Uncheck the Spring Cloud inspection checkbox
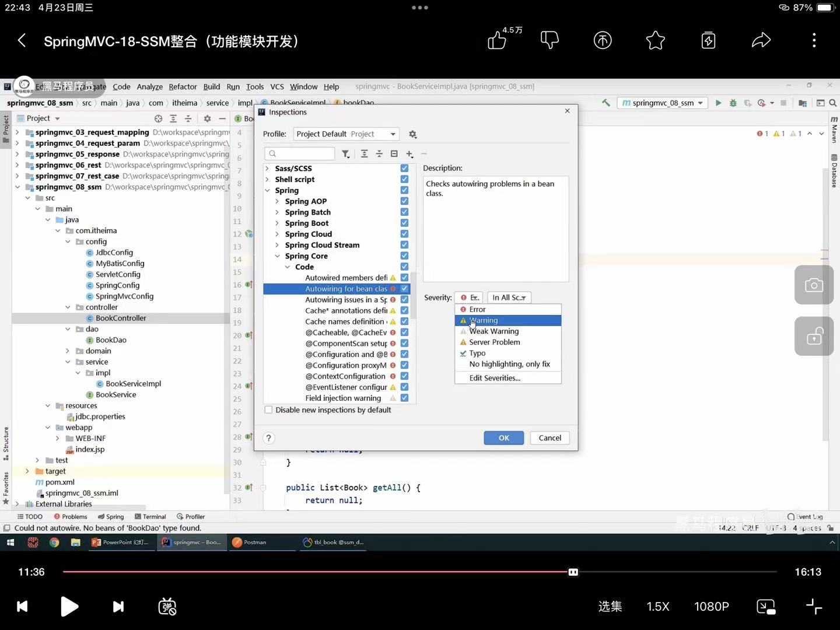The height and width of the screenshot is (630, 840). coord(404,234)
